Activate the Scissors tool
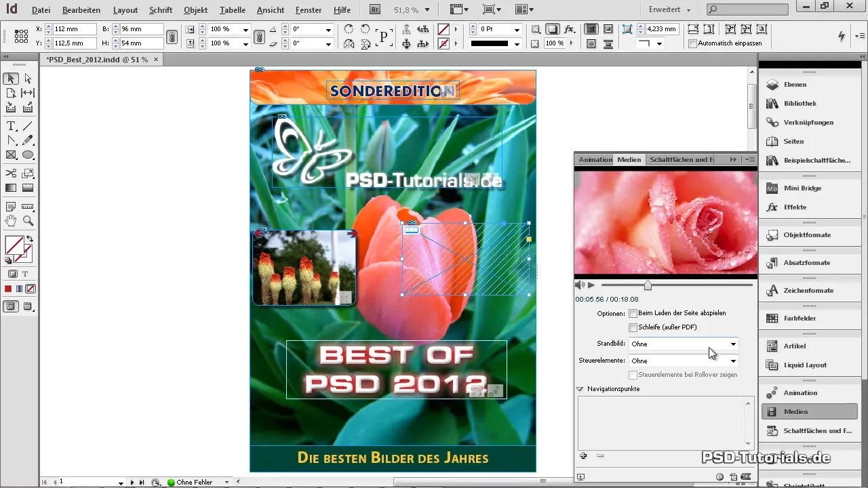868x488 pixels. (x=12, y=174)
